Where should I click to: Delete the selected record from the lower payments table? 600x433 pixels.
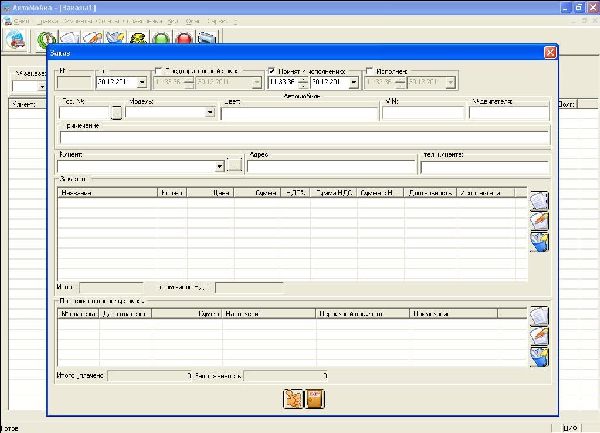[x=539, y=356]
